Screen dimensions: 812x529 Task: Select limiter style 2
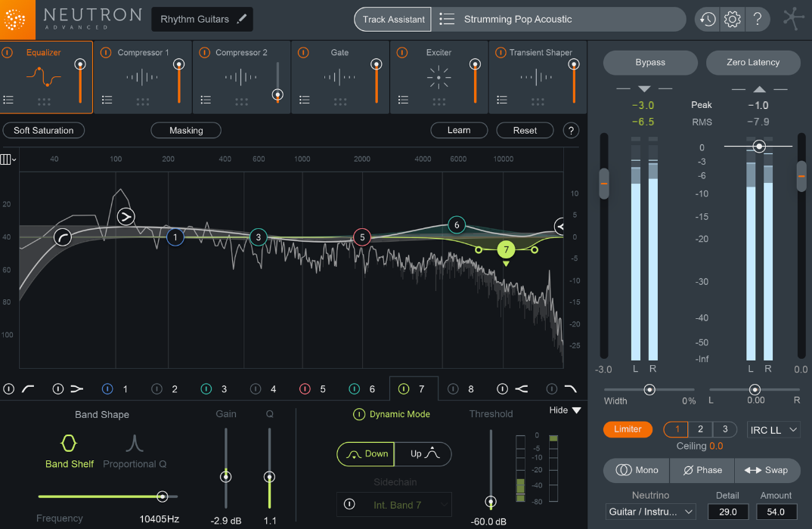click(x=700, y=429)
